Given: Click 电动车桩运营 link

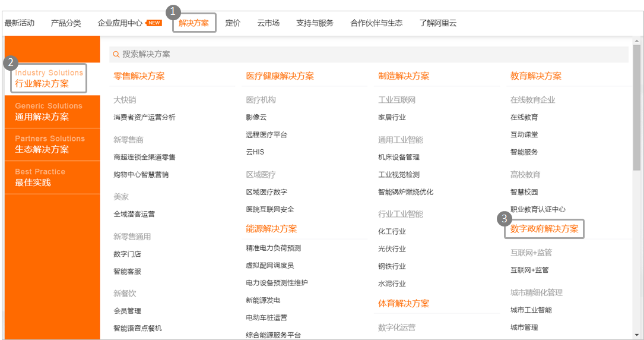Looking at the screenshot, I should pyautogui.click(x=267, y=317).
